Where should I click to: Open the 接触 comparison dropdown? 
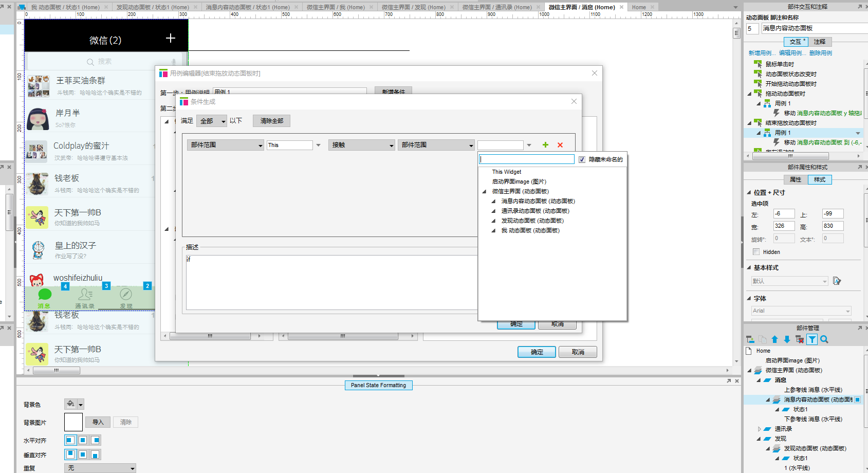click(x=362, y=145)
